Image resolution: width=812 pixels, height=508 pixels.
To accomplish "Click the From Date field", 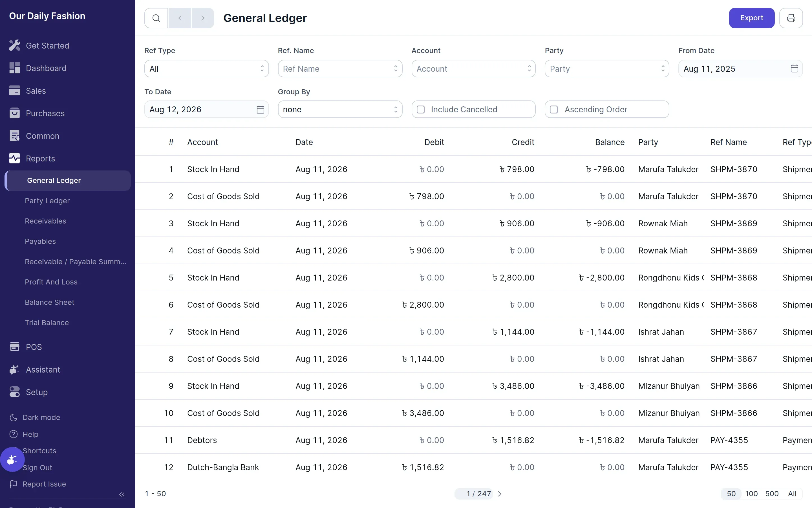I will 741,69.
